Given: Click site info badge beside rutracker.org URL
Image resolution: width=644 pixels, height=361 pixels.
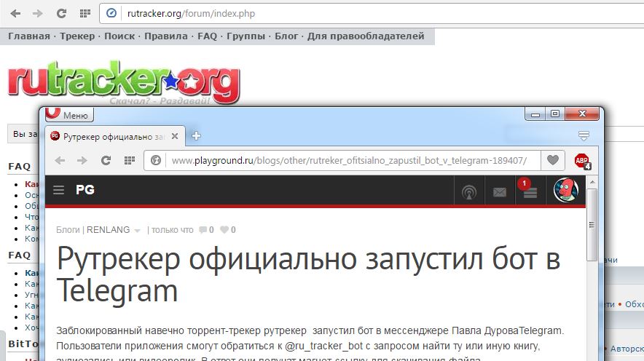Looking at the screenshot, I should (x=111, y=13).
